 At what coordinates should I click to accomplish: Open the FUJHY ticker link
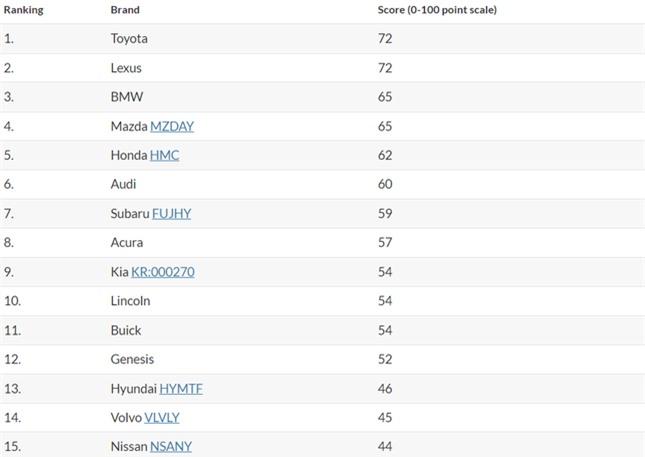(171, 213)
